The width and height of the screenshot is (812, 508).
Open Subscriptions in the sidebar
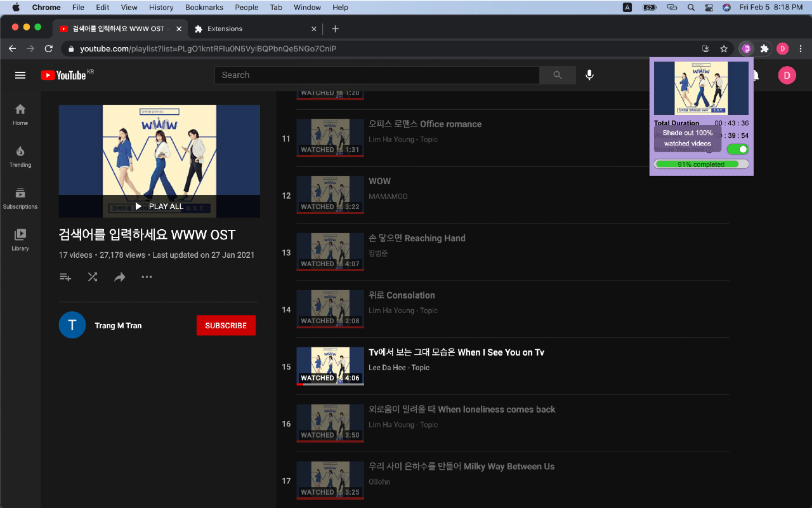[x=20, y=198]
